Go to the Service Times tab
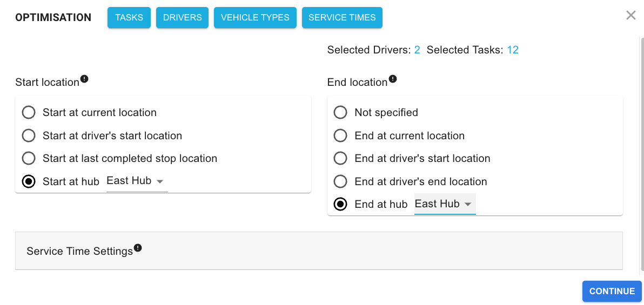 pos(342,18)
